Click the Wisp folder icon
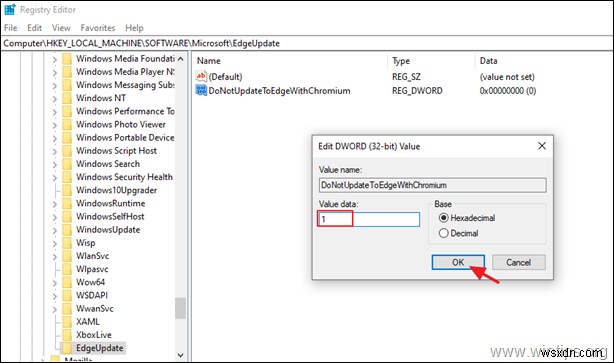 click(67, 243)
